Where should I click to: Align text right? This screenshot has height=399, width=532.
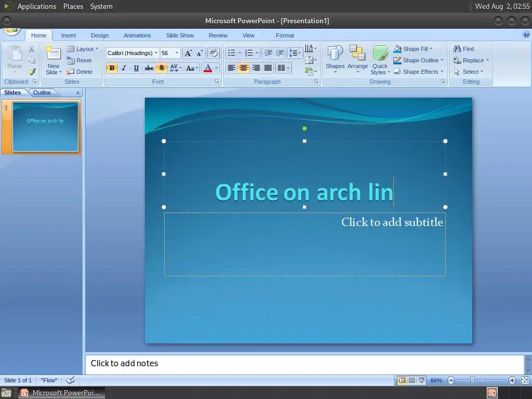coord(256,68)
